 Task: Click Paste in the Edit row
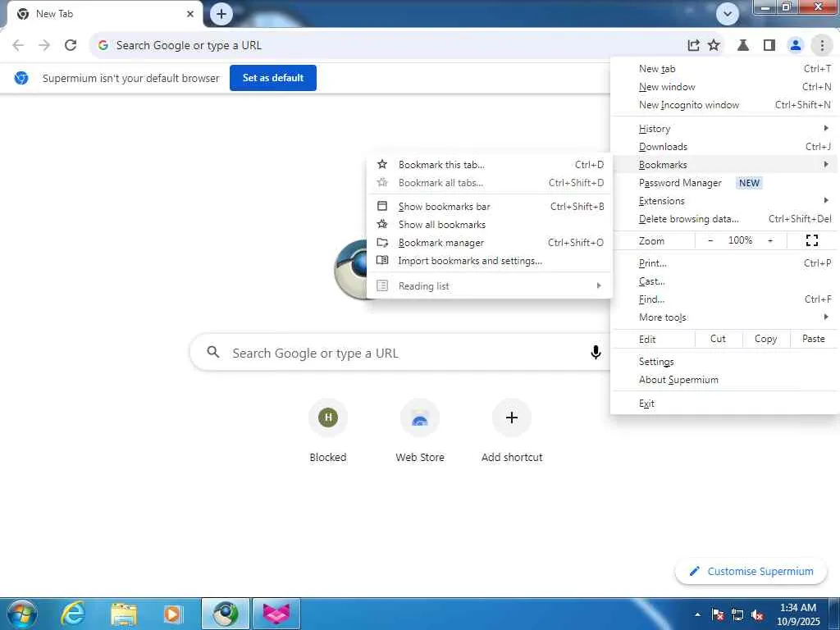pos(813,339)
